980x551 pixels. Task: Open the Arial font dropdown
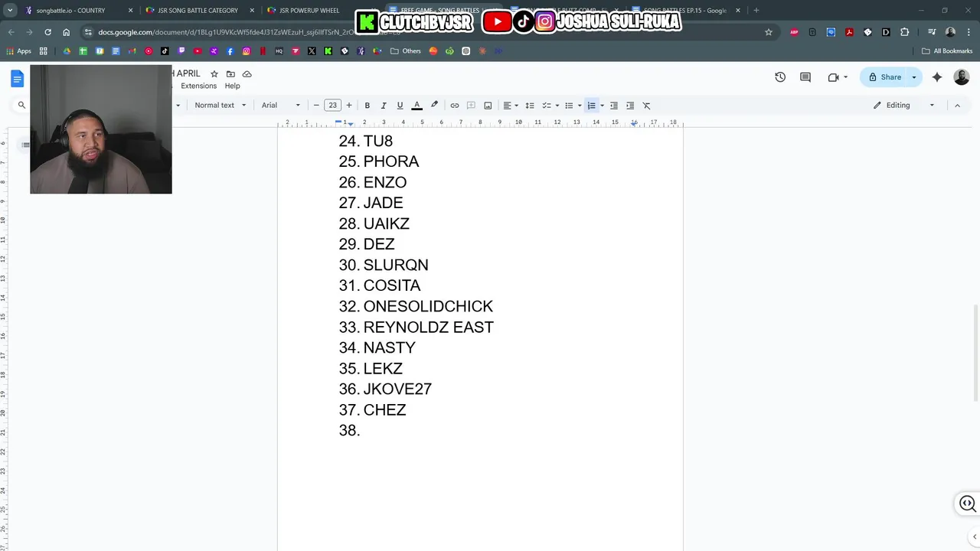[281, 106]
